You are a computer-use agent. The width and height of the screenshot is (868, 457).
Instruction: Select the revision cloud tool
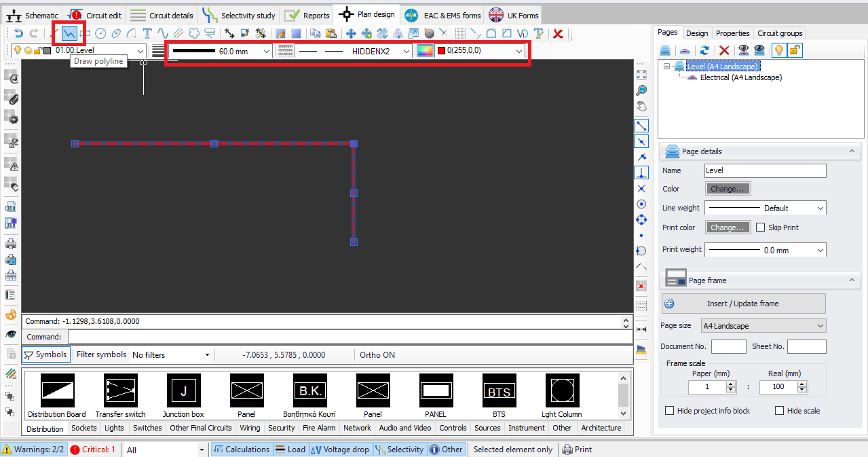pos(195,33)
